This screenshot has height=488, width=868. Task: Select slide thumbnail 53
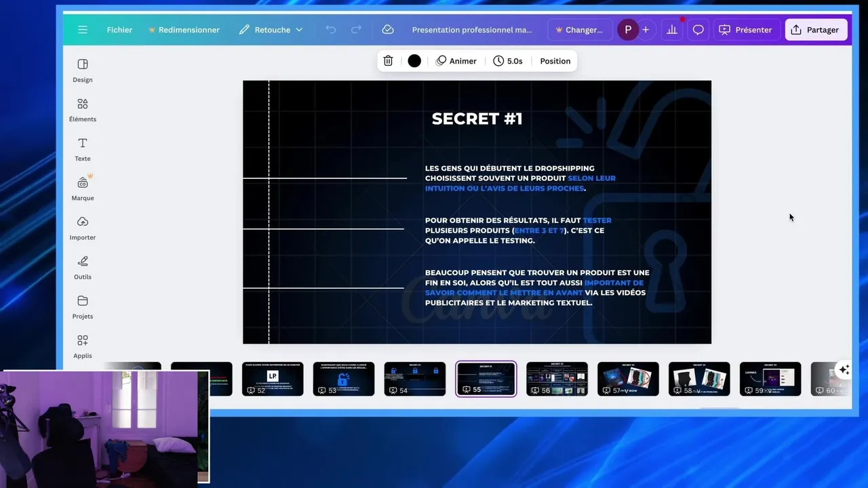[344, 379]
